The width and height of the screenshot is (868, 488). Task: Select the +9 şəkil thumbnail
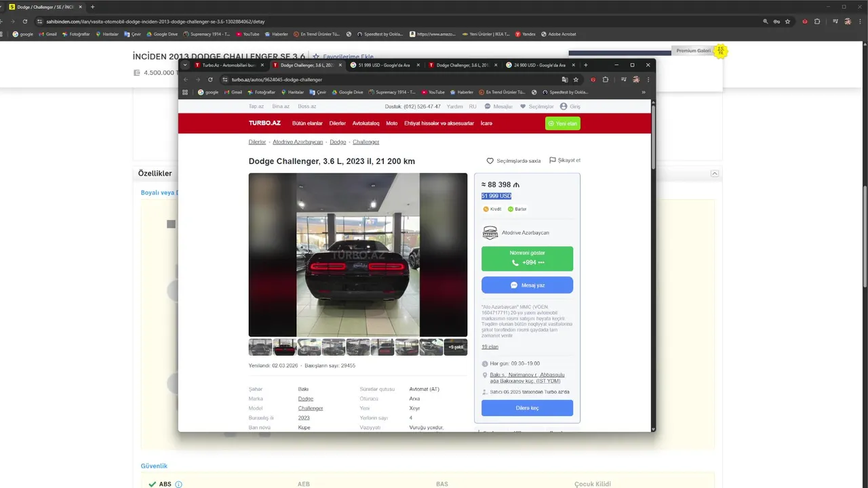(456, 347)
